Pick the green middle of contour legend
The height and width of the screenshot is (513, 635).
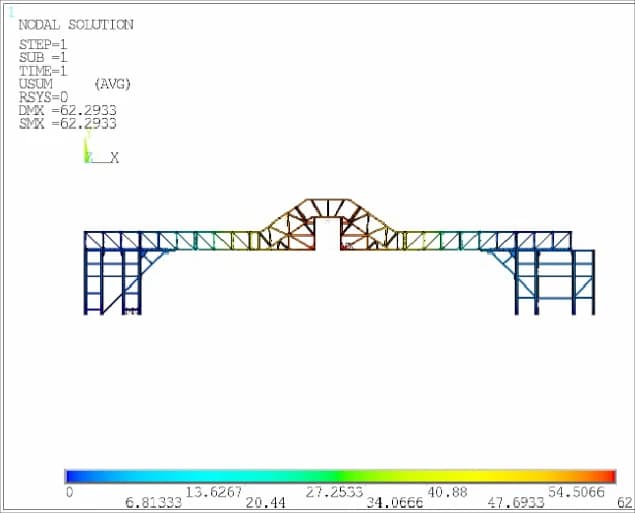(341, 476)
